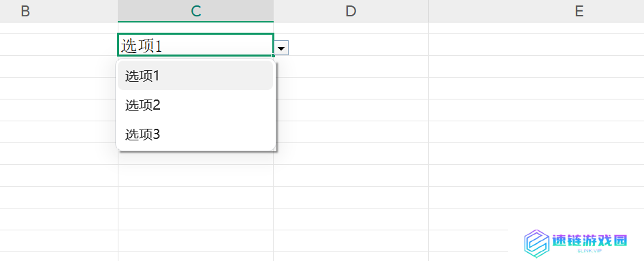This screenshot has height=261, width=644.
Task: Choose 选项1 from the dropdown list
Action: point(195,76)
